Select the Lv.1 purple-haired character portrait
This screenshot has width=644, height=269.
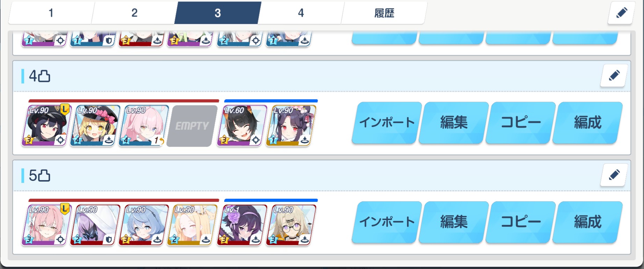click(x=241, y=225)
